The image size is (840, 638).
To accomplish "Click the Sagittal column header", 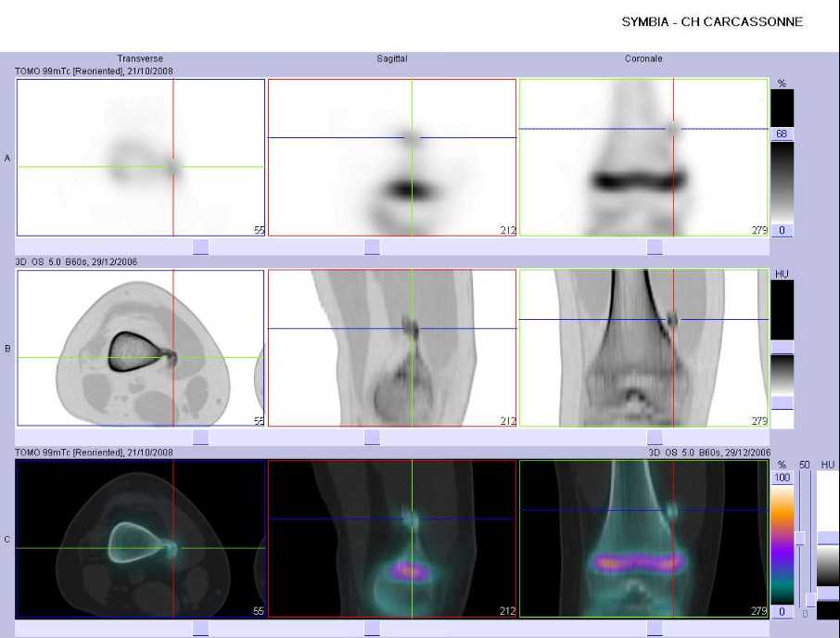I will [x=391, y=58].
